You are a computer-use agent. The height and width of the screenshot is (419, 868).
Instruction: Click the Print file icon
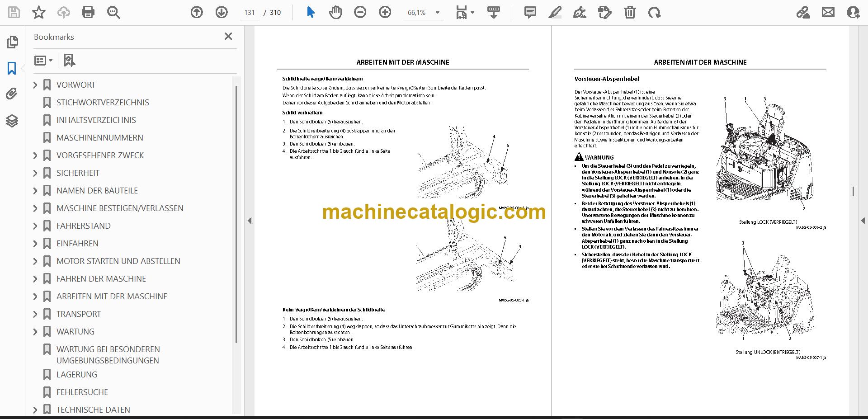88,12
